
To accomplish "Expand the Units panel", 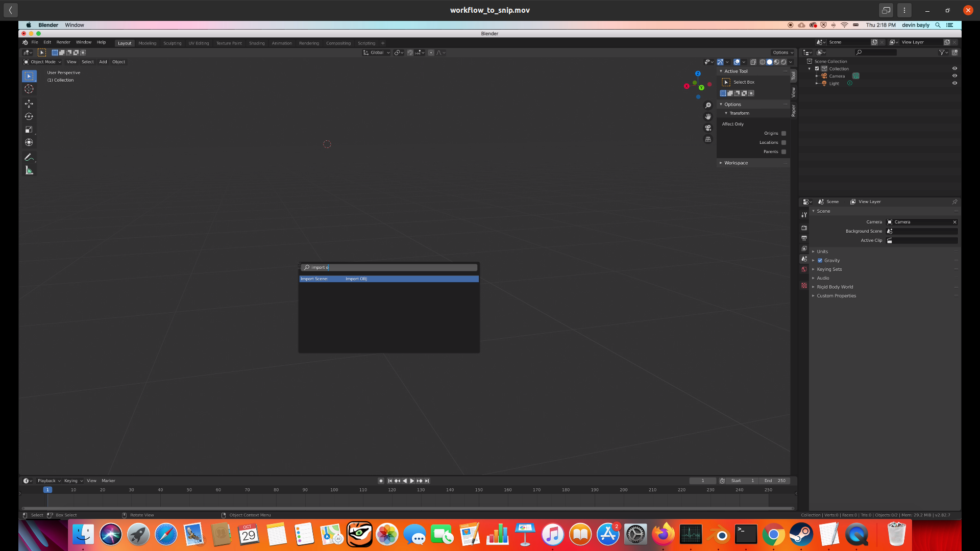I will coord(822,252).
